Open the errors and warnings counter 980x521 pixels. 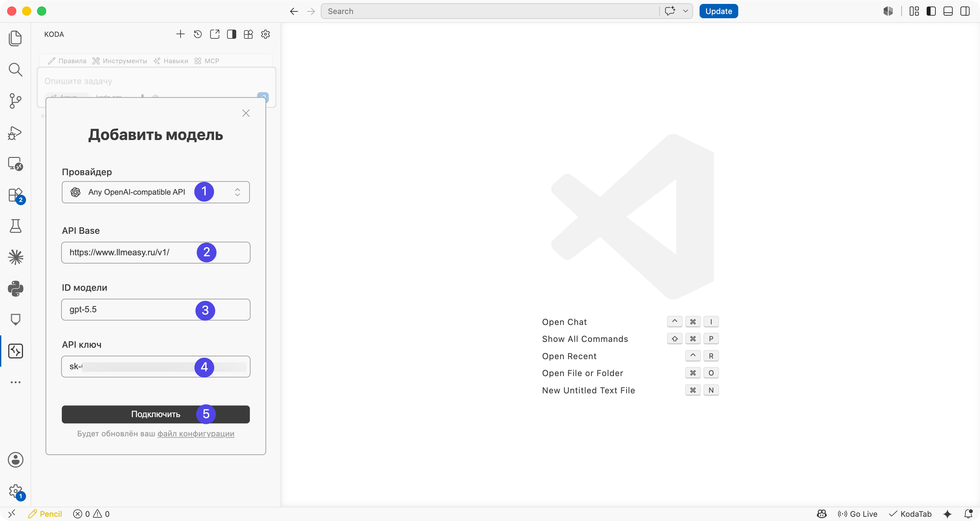(91, 514)
